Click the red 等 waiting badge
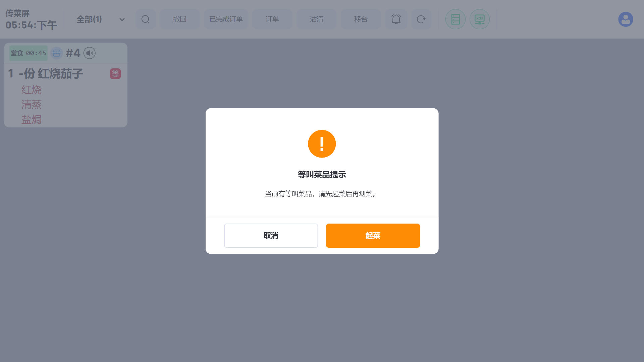644x362 pixels. (115, 73)
